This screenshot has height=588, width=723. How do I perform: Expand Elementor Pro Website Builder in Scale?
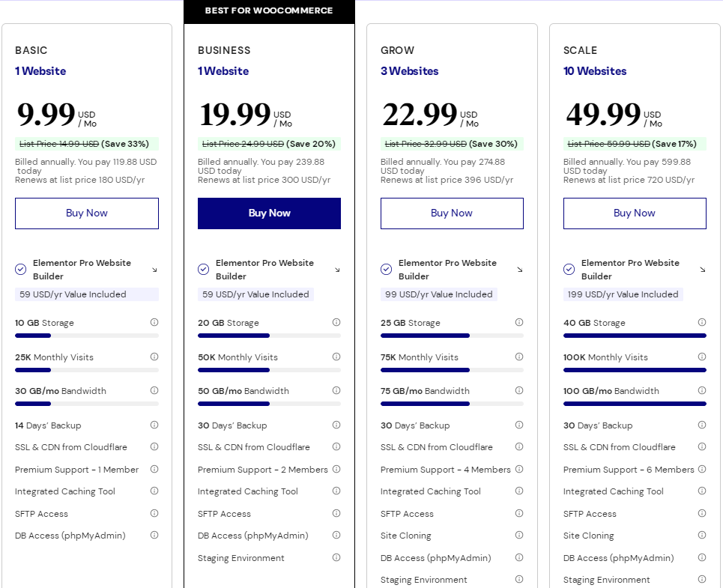tap(702, 270)
